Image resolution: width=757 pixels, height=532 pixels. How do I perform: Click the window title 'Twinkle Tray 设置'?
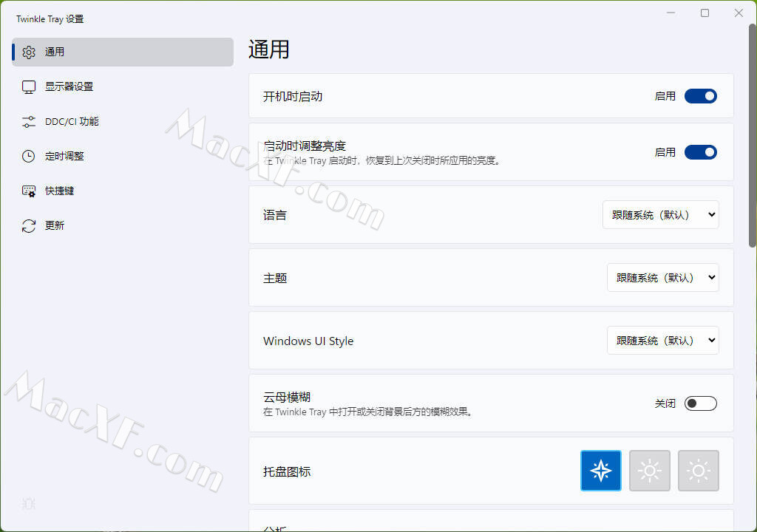tap(50, 18)
